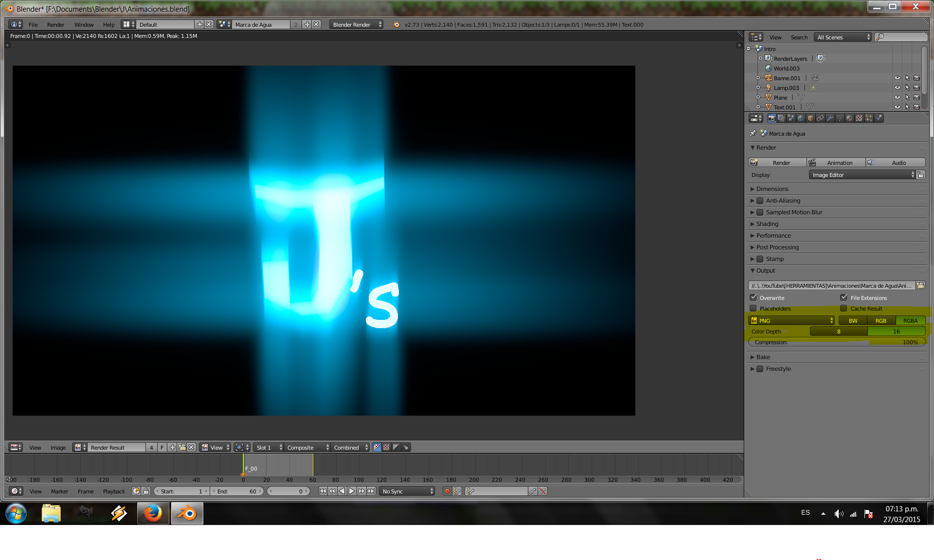The height and width of the screenshot is (560, 934).
Task: Open the Render menu in the top bar
Action: tap(55, 25)
